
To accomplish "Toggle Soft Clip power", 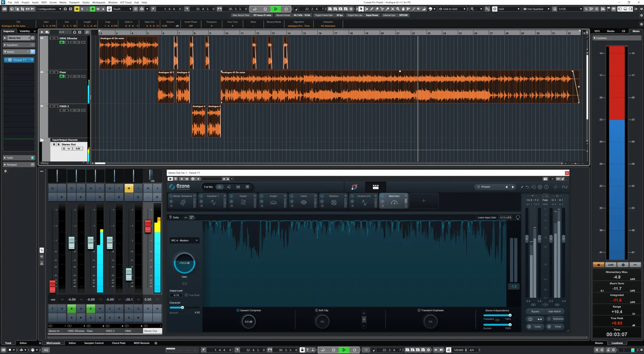I will (x=316, y=310).
